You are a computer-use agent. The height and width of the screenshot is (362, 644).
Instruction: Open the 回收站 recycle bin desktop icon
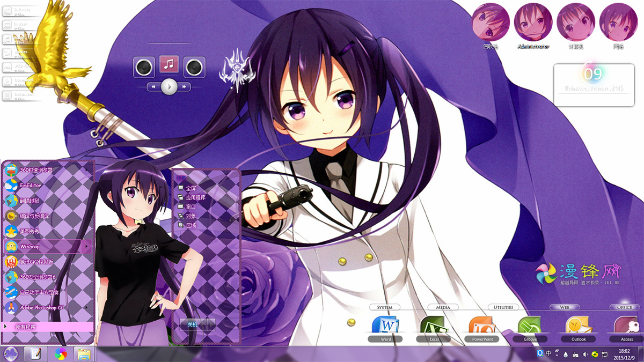[x=491, y=26]
